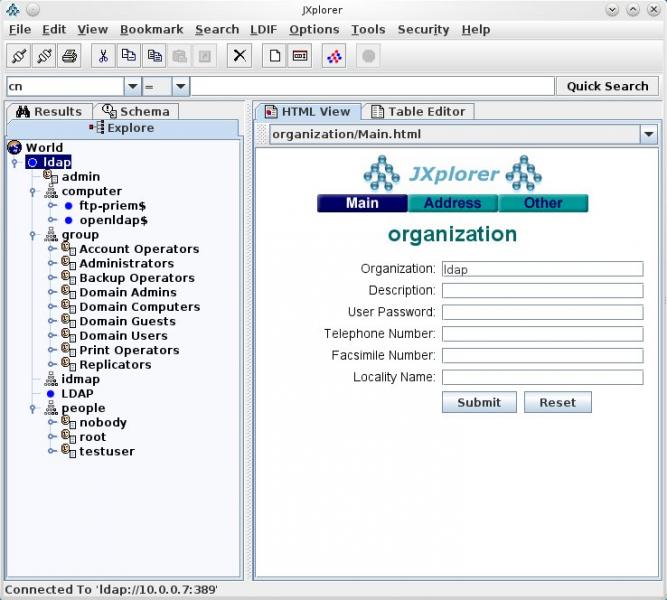Switch to the Table Editor tab
This screenshot has height=600, width=667.
417,112
